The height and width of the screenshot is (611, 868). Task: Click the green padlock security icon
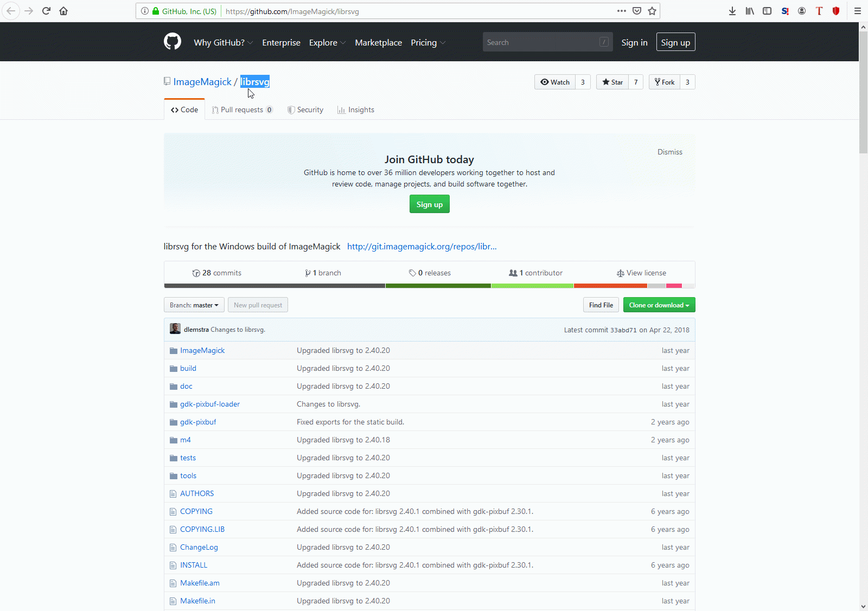[156, 11]
